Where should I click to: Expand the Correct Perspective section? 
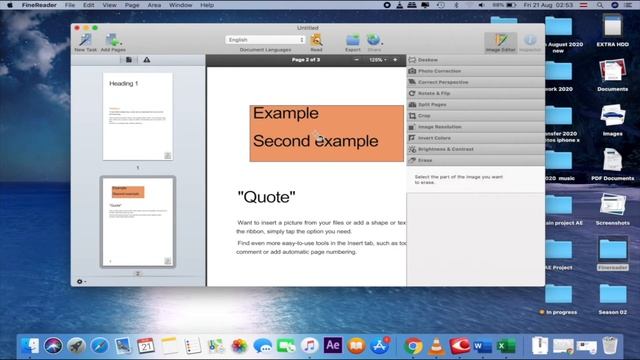[x=476, y=82]
